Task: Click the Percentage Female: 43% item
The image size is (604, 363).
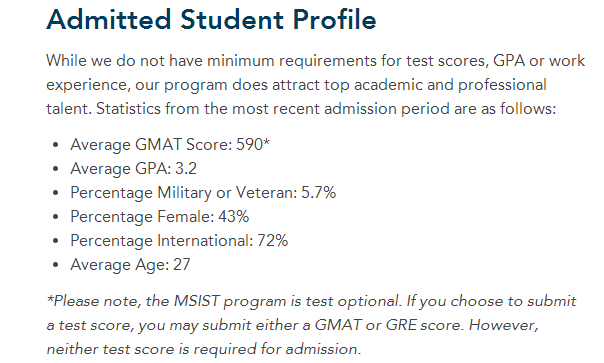Action: point(159,217)
